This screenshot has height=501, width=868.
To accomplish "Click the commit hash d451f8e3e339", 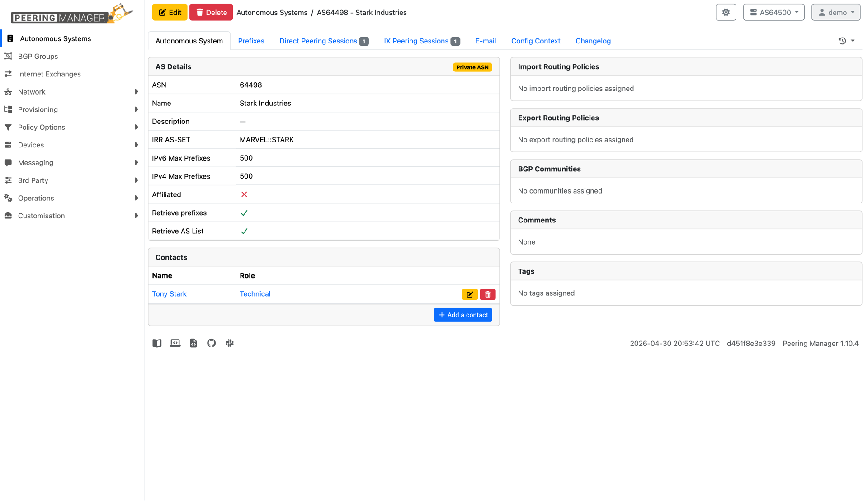I will pyautogui.click(x=751, y=344).
